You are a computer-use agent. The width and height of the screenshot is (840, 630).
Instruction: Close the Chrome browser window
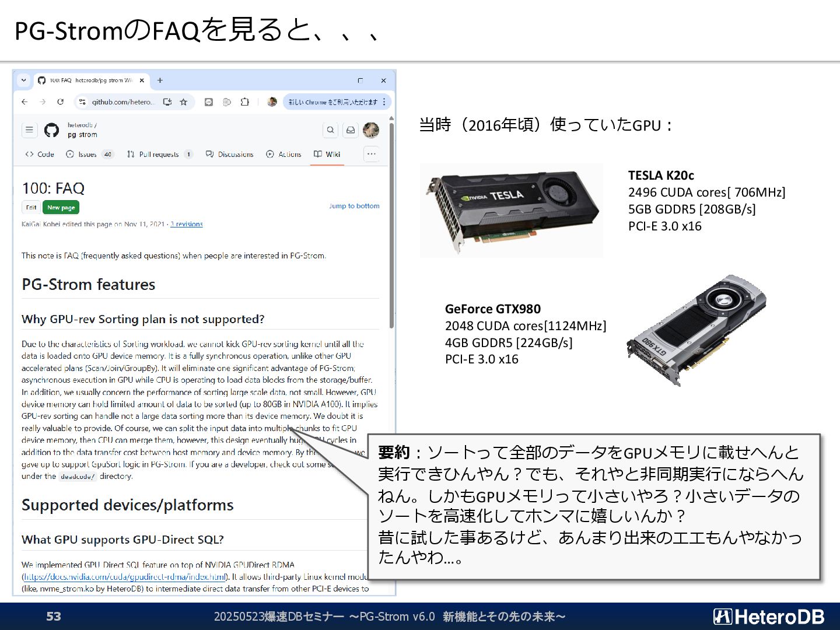coord(383,80)
